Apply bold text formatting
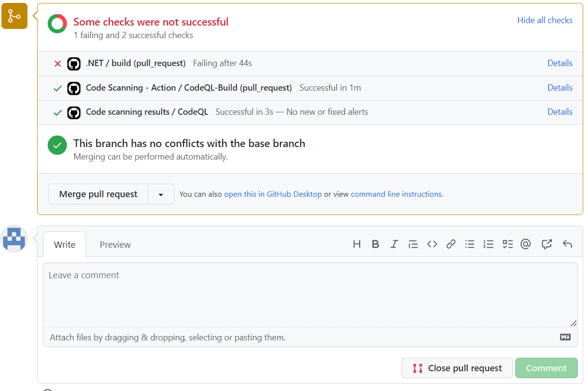Screen dimensions: 588x391 pyautogui.click(x=376, y=244)
